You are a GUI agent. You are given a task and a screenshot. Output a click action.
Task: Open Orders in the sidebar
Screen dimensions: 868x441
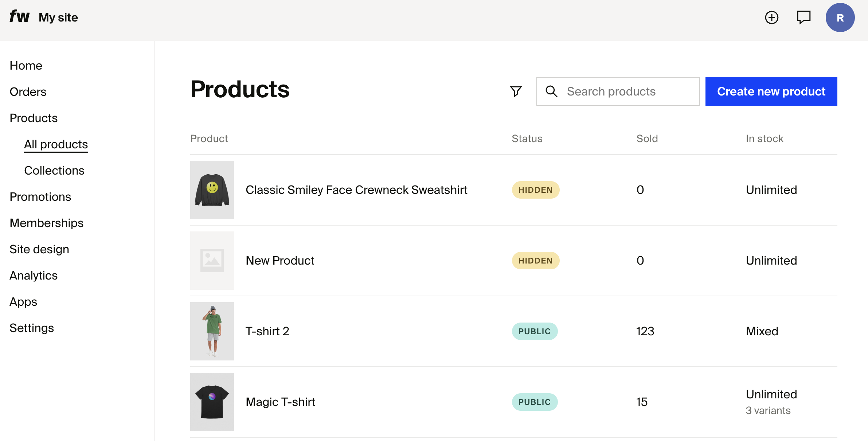point(28,92)
